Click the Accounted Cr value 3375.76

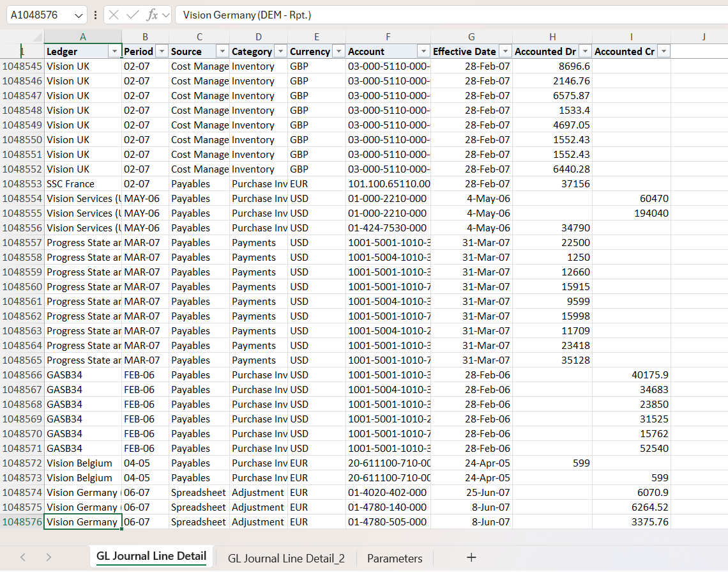point(632,522)
